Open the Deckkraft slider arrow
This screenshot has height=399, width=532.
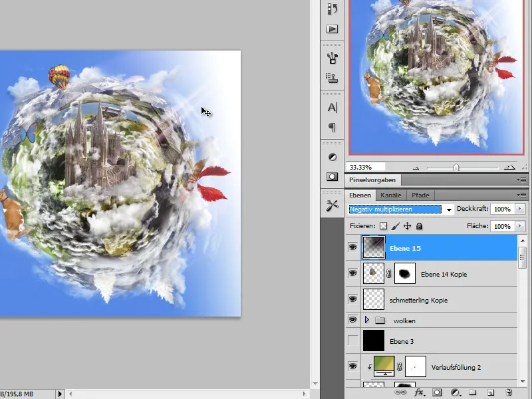(519, 209)
